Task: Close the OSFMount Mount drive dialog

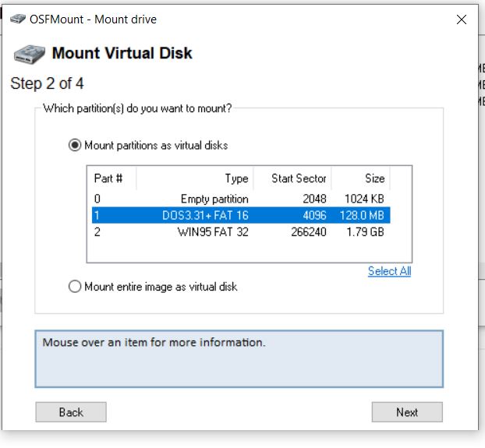Action: pyautogui.click(x=462, y=19)
